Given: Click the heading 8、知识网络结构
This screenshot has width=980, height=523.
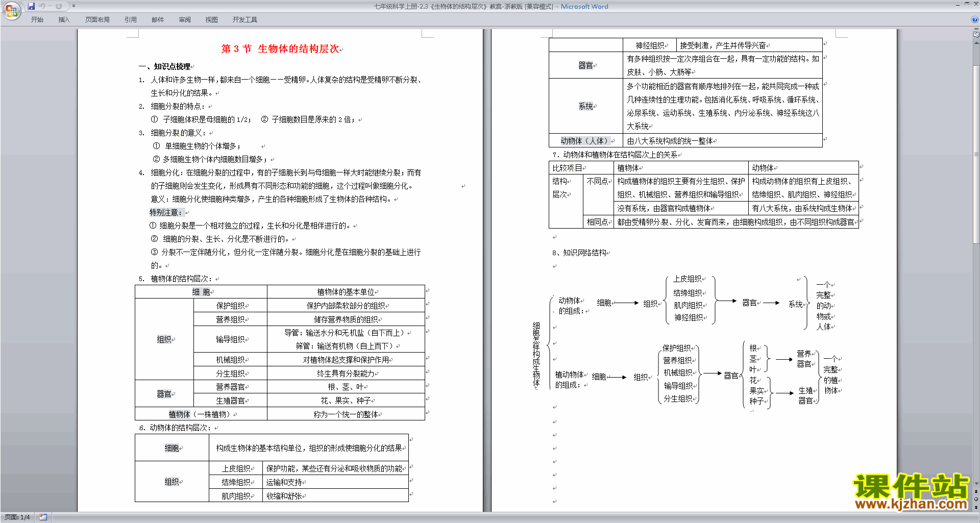Looking at the screenshot, I should 579,253.
